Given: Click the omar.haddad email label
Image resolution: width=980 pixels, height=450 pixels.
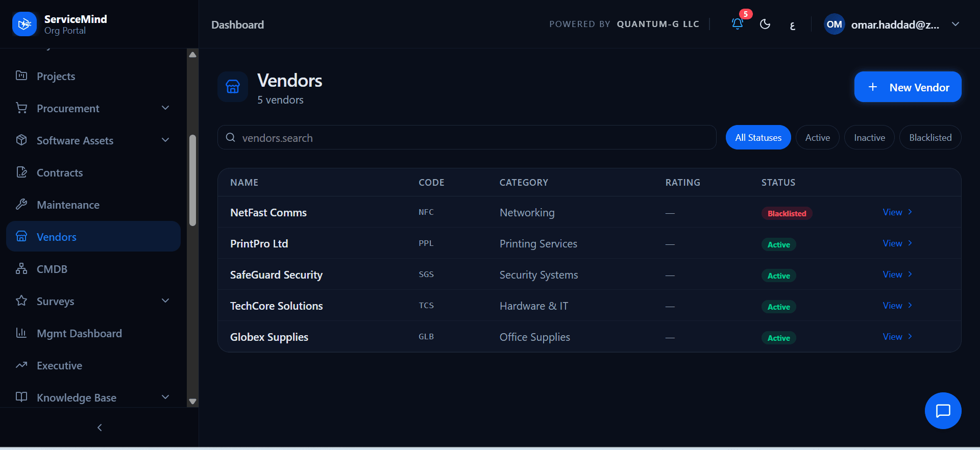Looking at the screenshot, I should (x=895, y=24).
